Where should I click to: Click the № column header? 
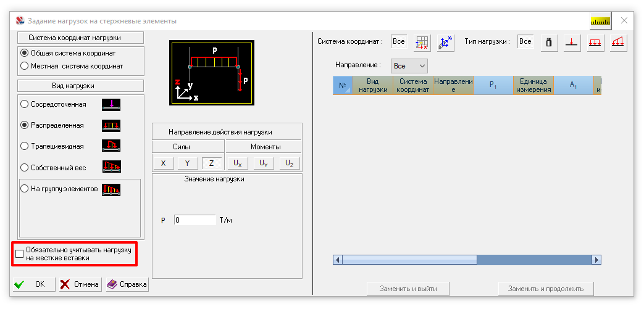(343, 85)
